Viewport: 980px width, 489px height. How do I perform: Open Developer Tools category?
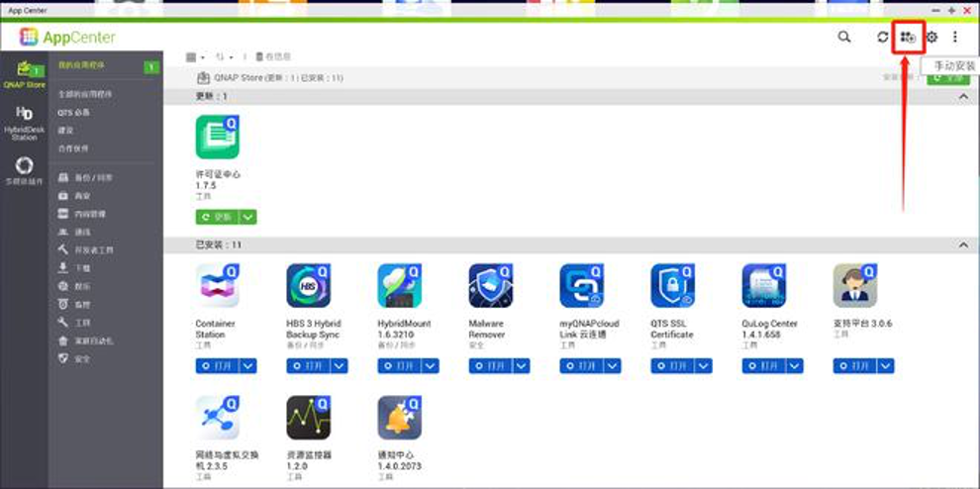[x=85, y=250]
